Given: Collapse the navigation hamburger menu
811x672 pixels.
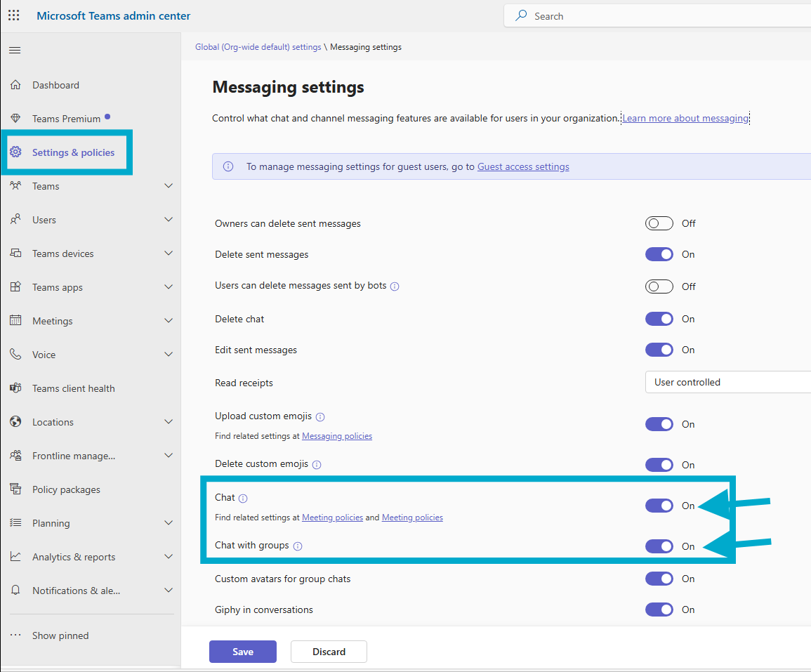Looking at the screenshot, I should tap(15, 50).
